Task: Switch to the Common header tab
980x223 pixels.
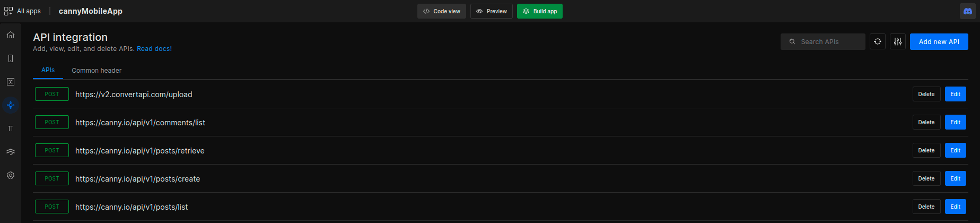Action: click(97, 70)
